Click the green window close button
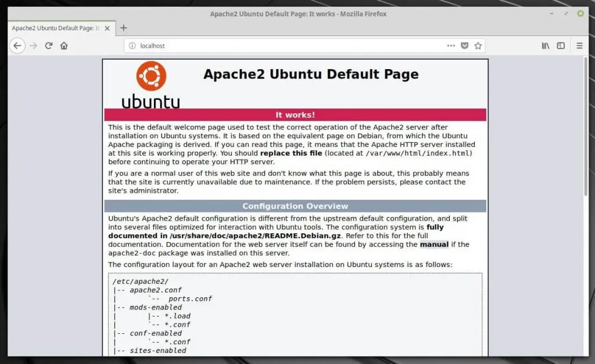Image resolution: width=595 pixels, height=364 pixels. [580, 13]
